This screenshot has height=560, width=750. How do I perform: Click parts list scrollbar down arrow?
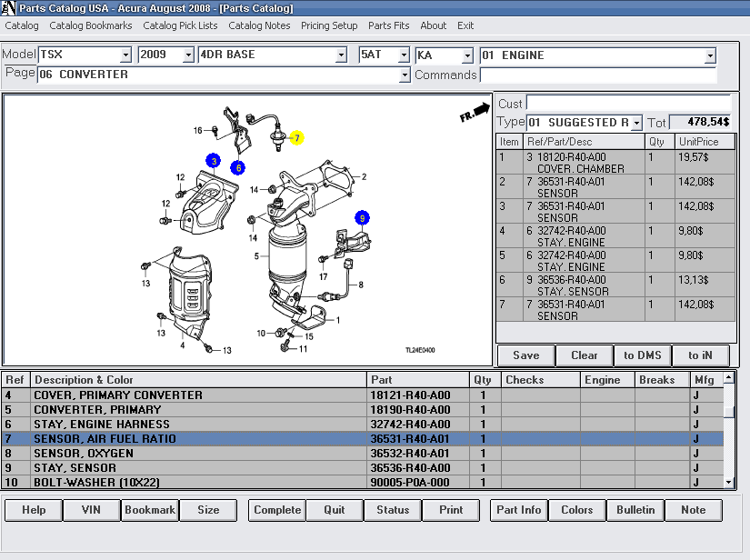tap(729, 483)
